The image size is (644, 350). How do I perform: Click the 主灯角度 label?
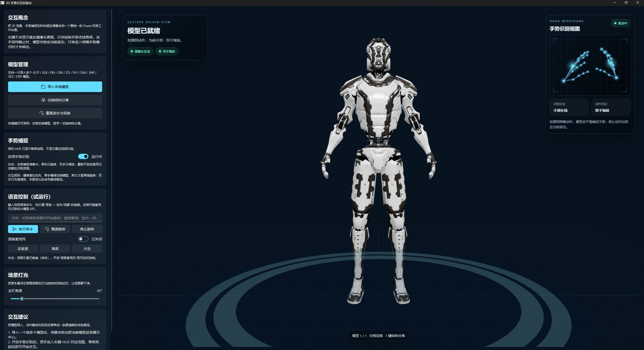click(15, 291)
